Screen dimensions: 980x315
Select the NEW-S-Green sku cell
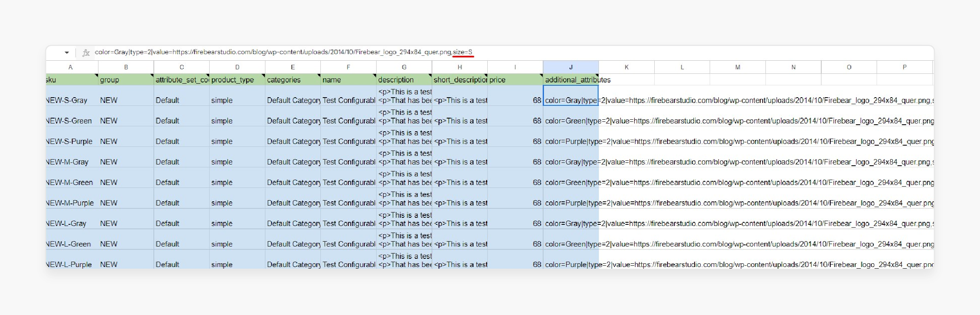(x=72, y=116)
